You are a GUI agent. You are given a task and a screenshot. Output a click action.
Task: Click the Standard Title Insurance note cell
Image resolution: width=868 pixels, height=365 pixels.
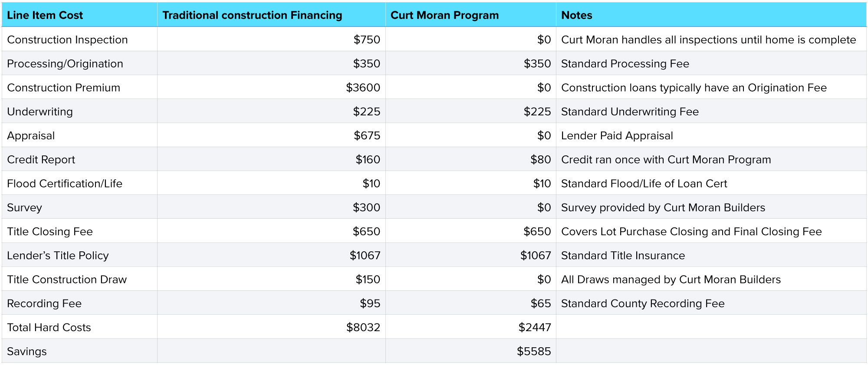point(623,256)
